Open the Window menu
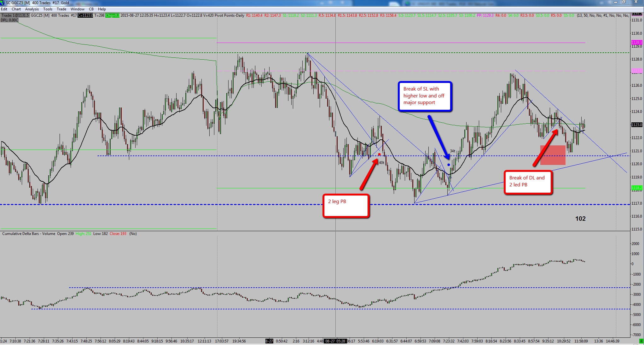The image size is (644, 345). pyautogui.click(x=77, y=9)
